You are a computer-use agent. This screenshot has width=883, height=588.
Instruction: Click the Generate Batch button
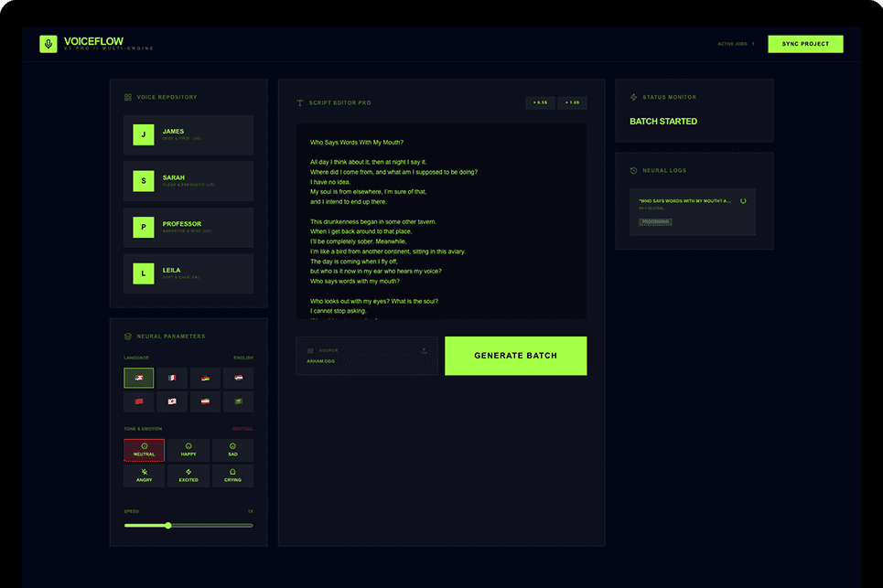(515, 355)
